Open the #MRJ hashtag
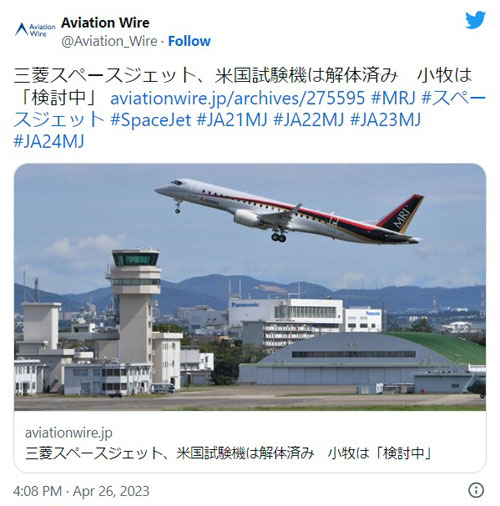The width and height of the screenshot is (500, 506). tap(393, 98)
